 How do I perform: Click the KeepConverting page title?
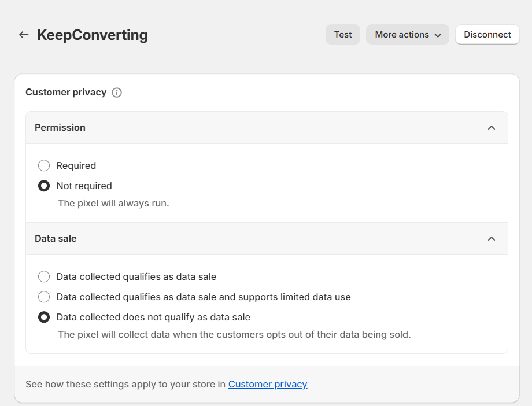(93, 35)
